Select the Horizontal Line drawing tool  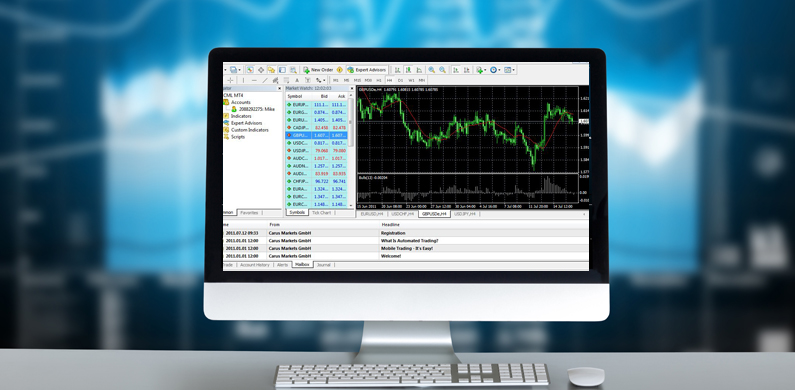pos(254,80)
